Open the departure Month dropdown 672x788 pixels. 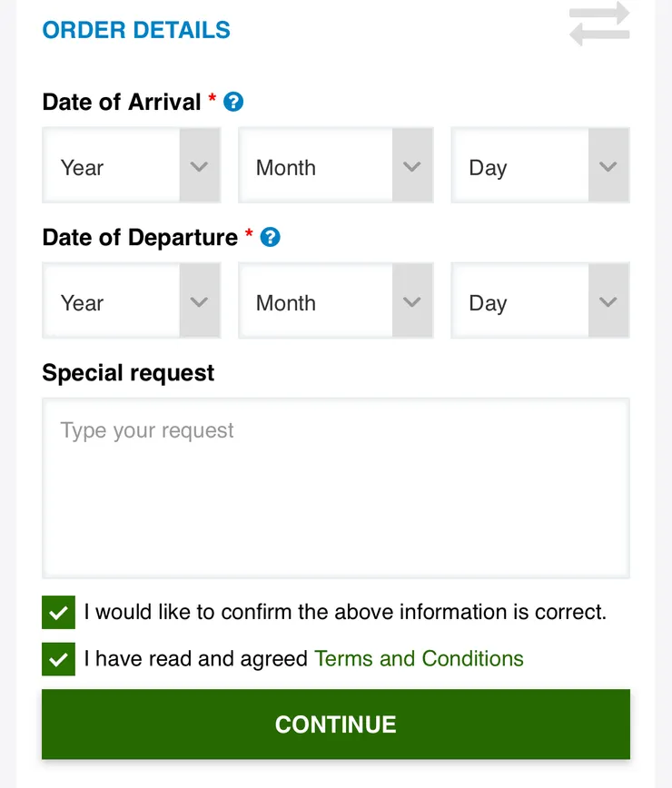[335, 301]
